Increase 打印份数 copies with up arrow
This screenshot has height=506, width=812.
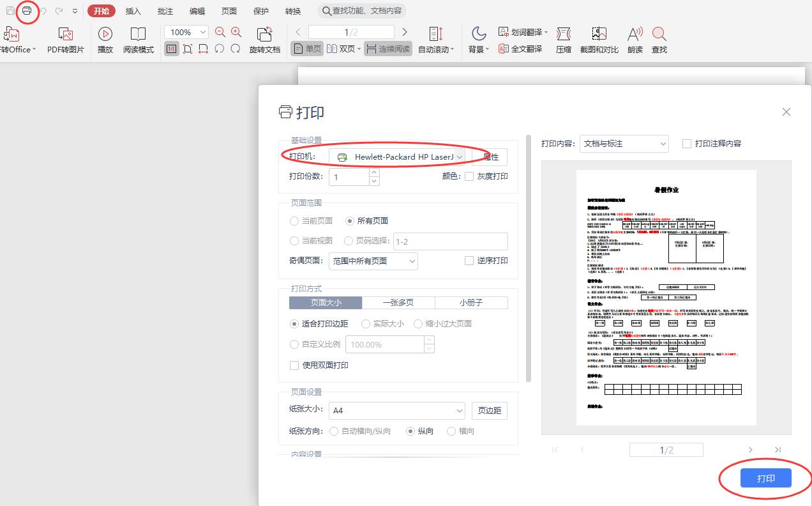coord(375,172)
